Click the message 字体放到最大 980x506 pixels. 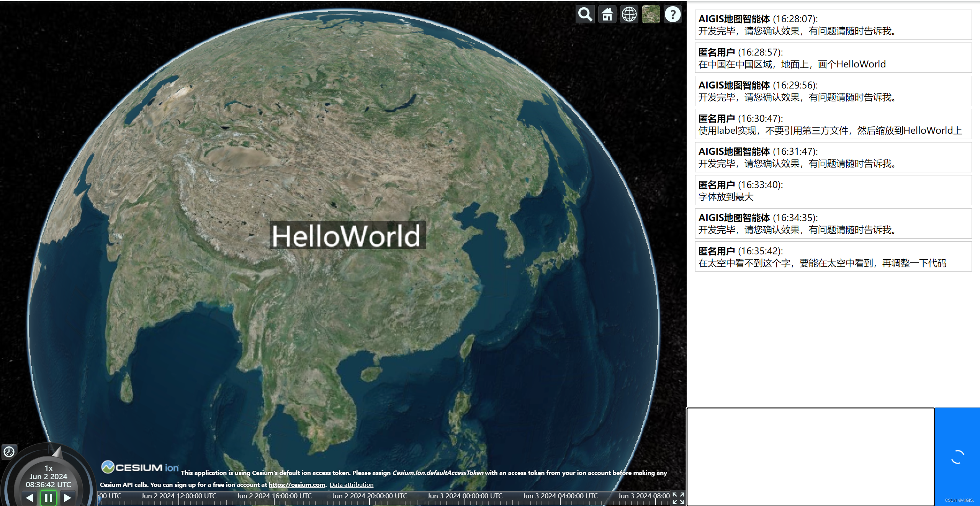(x=726, y=197)
